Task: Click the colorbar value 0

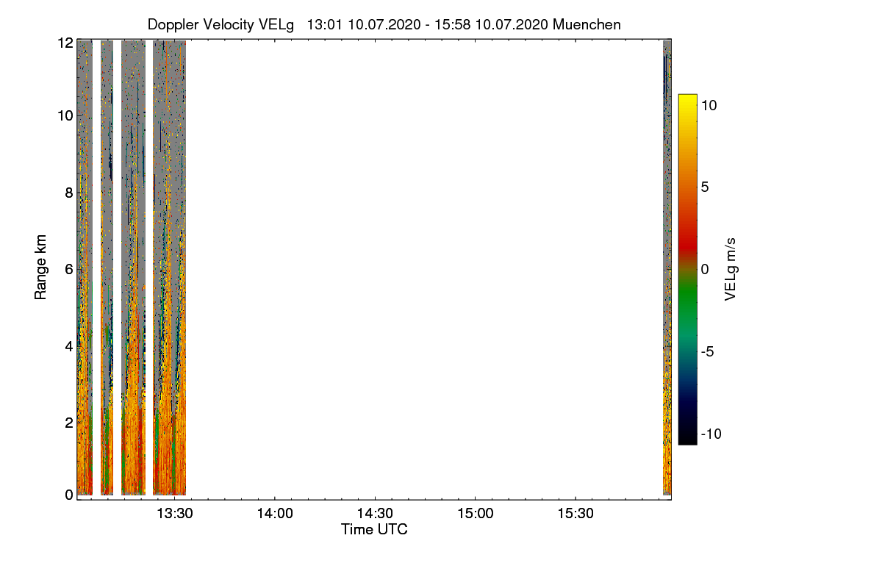Action: pyautogui.click(x=705, y=270)
